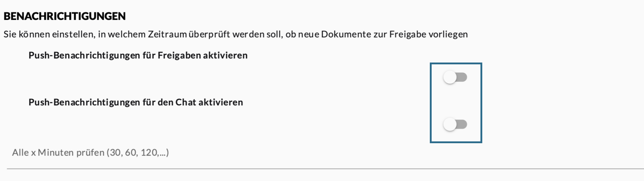Click the grey track of the Chat toggle
Image resolution: width=644 pixels, height=181 pixels.
[462, 125]
